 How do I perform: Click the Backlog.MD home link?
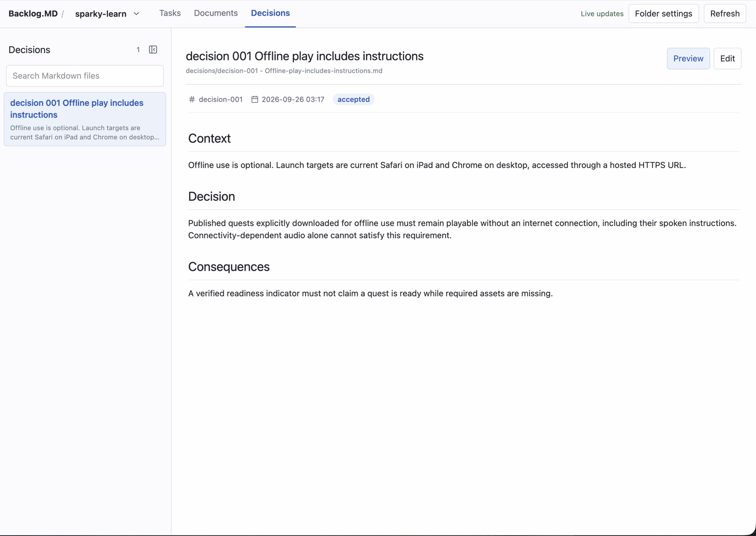click(x=33, y=14)
